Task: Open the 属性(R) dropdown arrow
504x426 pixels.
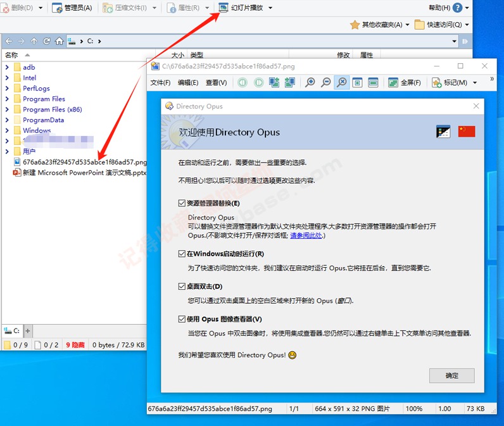Action: (x=207, y=8)
